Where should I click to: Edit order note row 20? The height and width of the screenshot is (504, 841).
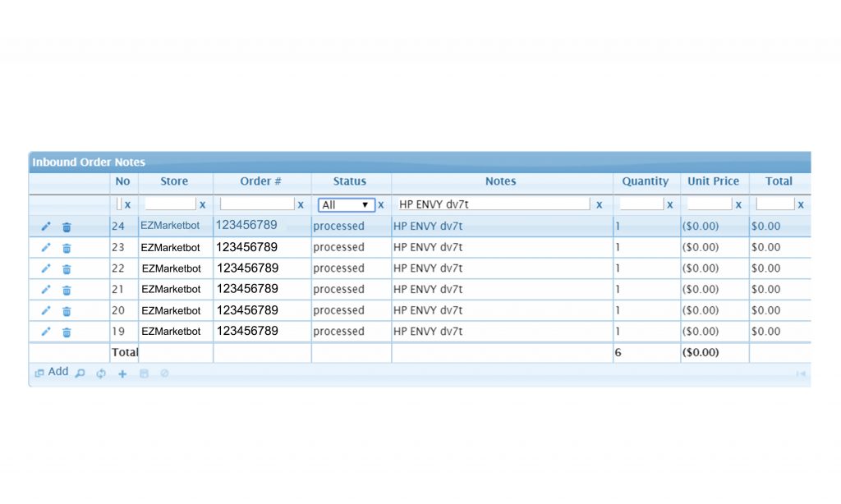(46, 310)
